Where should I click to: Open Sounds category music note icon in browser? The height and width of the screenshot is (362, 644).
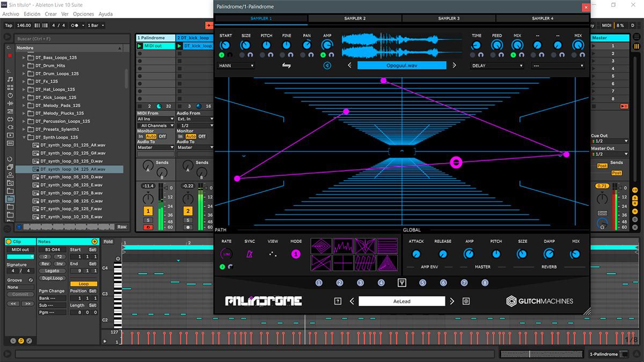click(x=10, y=79)
